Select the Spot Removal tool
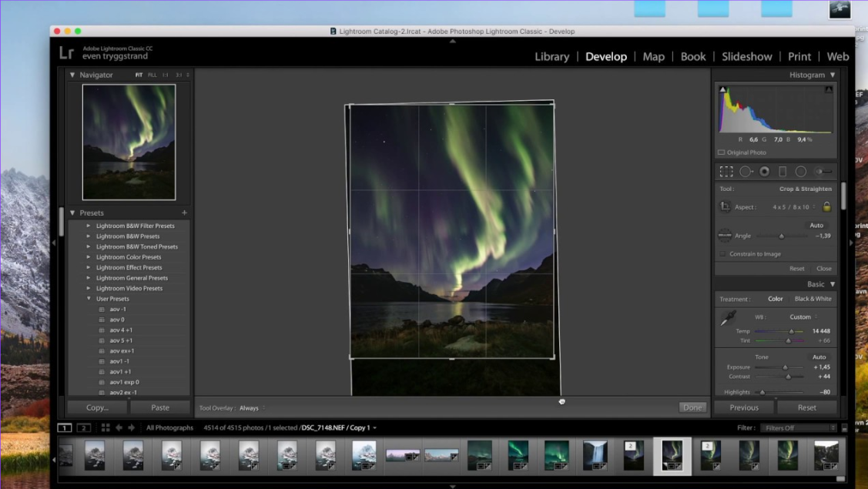 (746, 172)
